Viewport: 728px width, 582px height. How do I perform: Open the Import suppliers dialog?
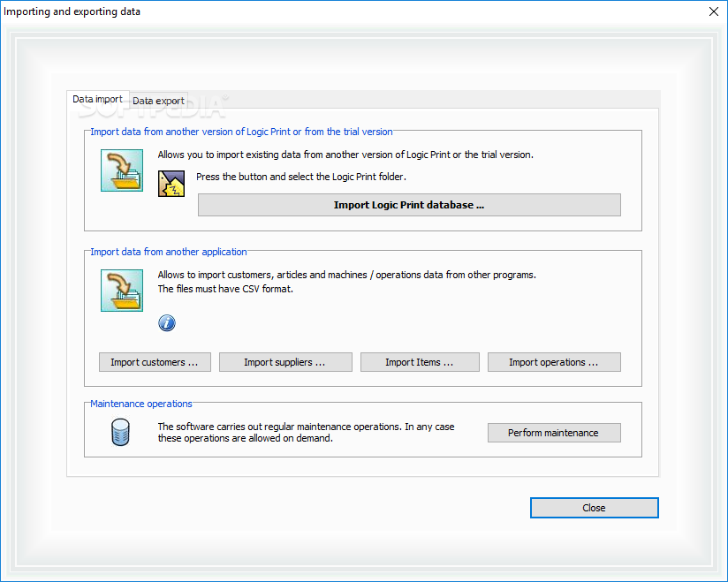285,362
